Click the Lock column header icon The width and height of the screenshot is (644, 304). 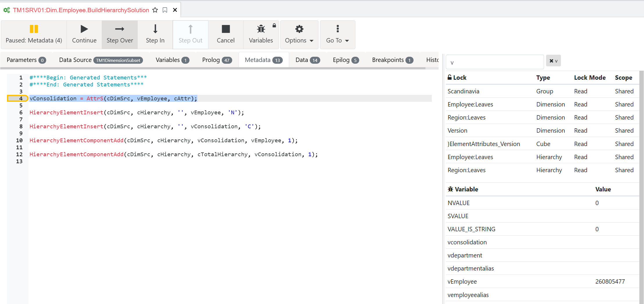[450, 77]
